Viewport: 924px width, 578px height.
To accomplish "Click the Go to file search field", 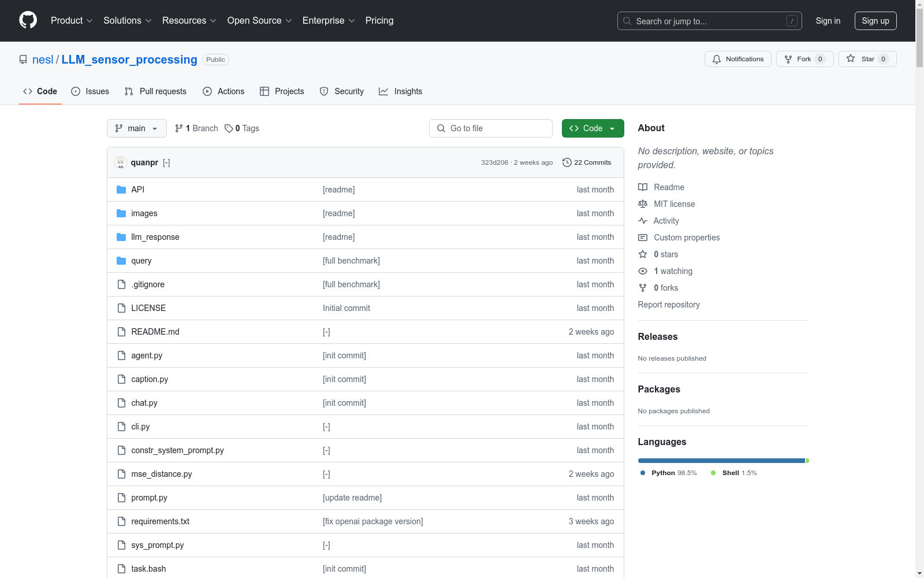I will click(x=490, y=128).
